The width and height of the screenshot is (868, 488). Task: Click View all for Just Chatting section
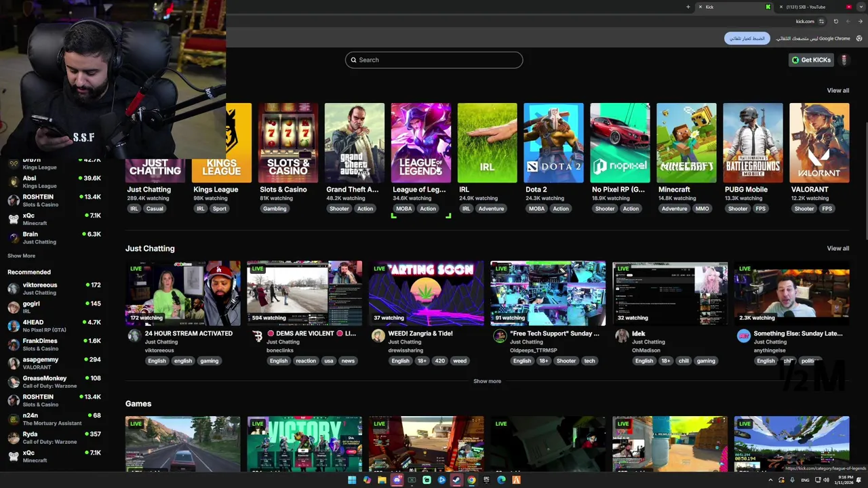[x=837, y=248]
